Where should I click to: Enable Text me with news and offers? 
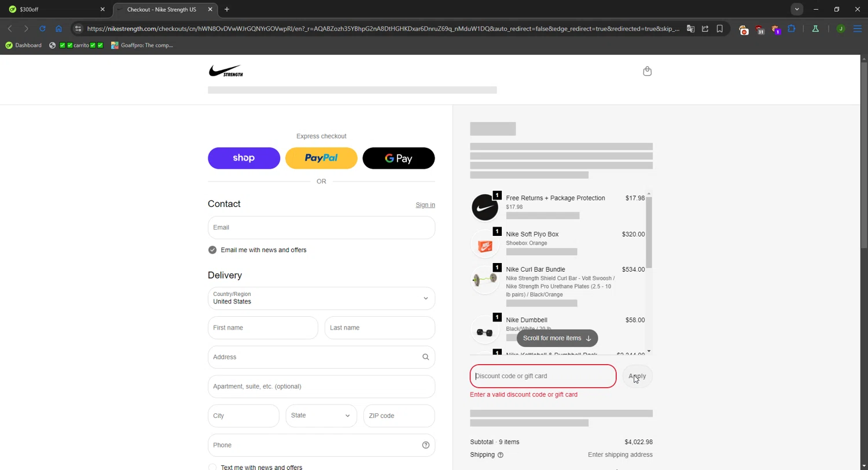tap(212, 467)
